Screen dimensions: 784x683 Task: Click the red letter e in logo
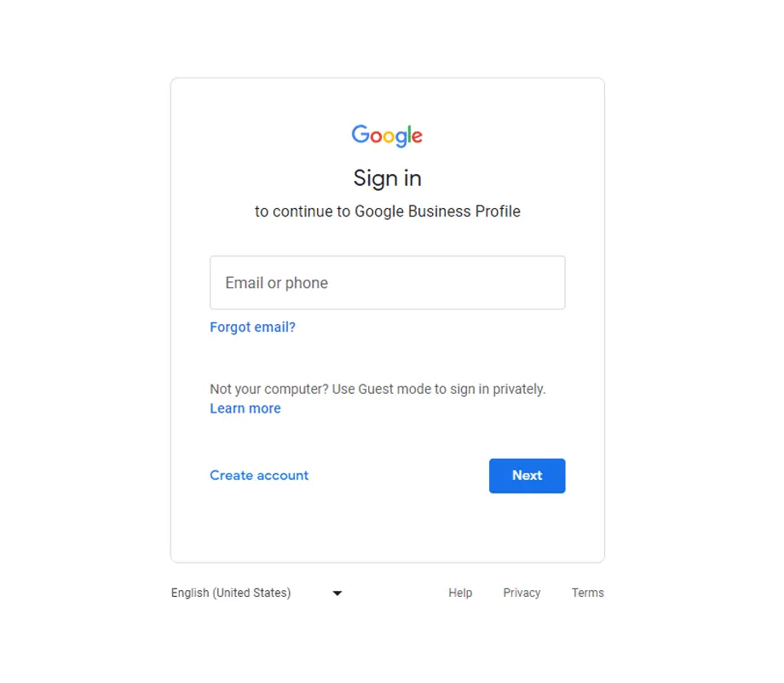[418, 136]
